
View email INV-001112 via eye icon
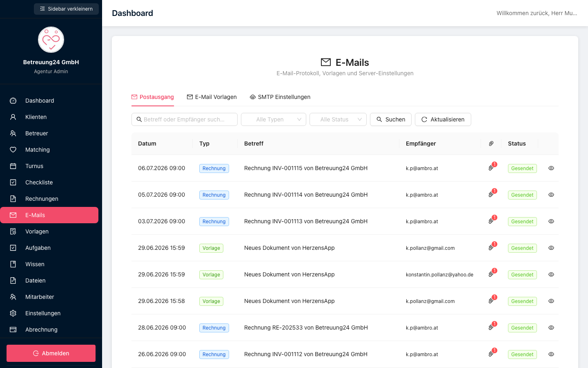click(551, 354)
